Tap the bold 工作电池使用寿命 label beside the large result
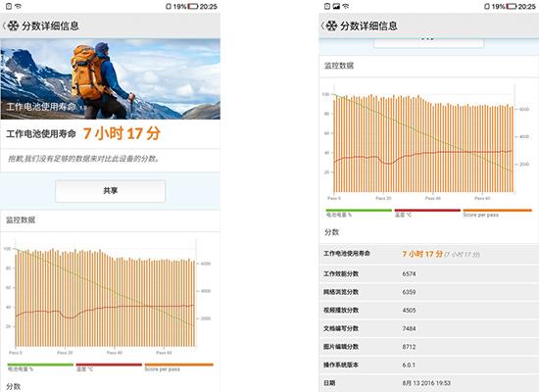 (x=41, y=133)
